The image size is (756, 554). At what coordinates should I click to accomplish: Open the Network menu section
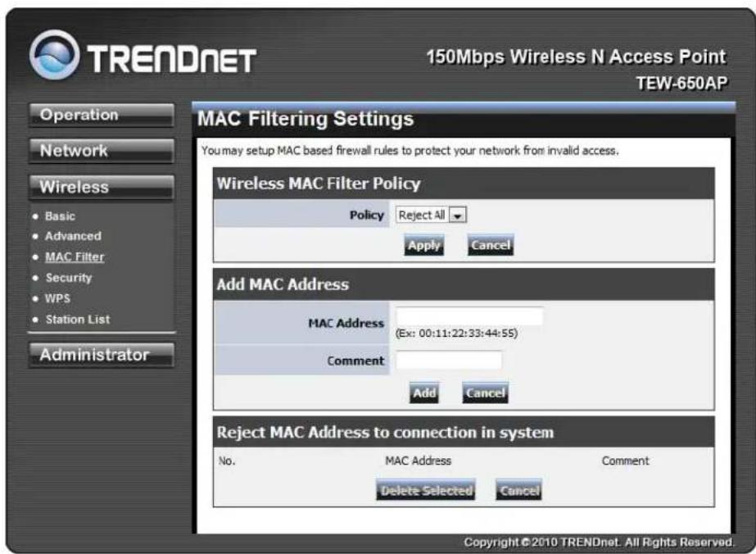coord(102,151)
